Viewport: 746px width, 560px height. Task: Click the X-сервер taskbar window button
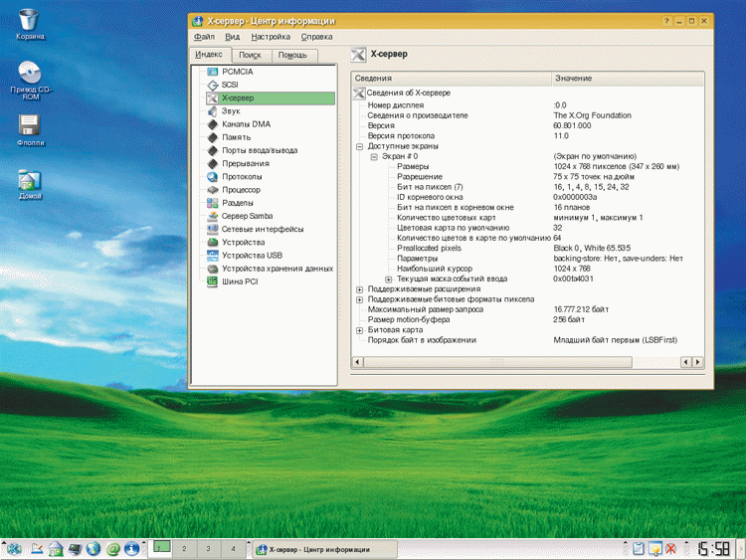pos(324,549)
